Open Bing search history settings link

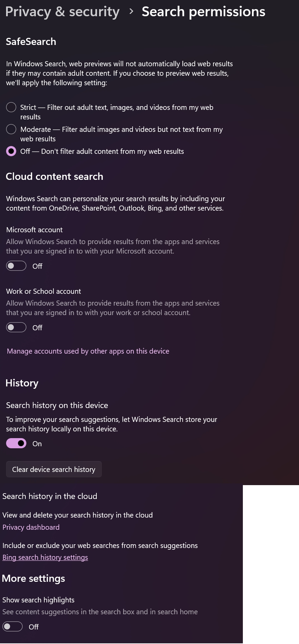tap(45, 557)
